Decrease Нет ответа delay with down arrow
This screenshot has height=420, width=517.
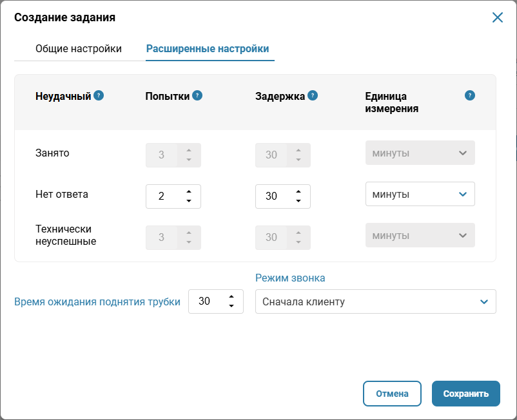point(298,200)
